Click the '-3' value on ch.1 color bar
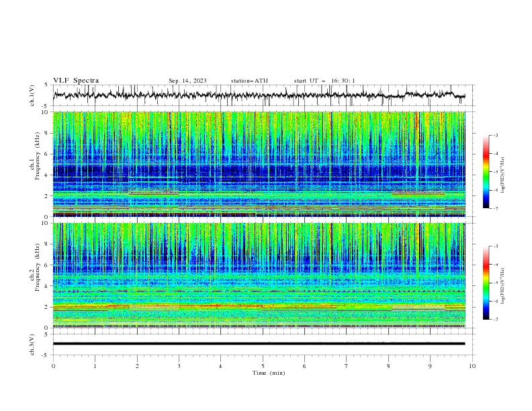 (x=495, y=135)
